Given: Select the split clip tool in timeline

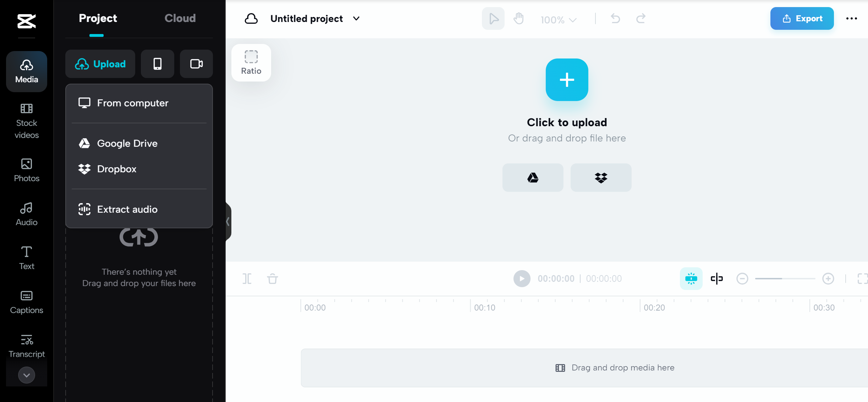Looking at the screenshot, I should tap(247, 279).
